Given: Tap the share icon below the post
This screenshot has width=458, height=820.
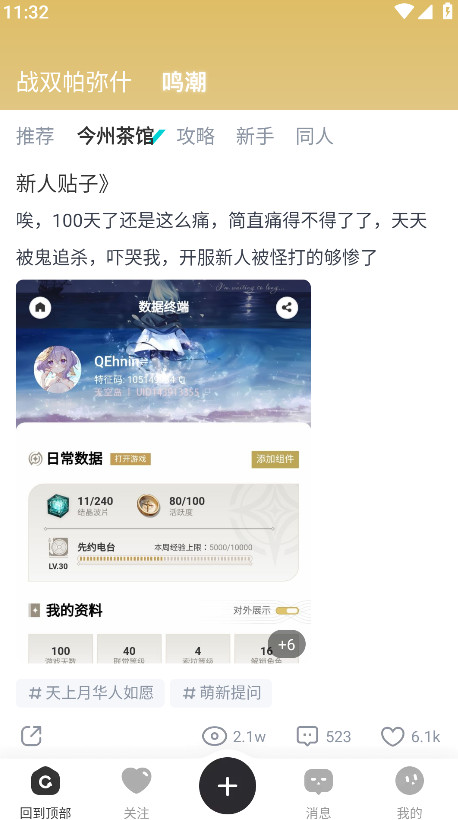Looking at the screenshot, I should 31,736.
